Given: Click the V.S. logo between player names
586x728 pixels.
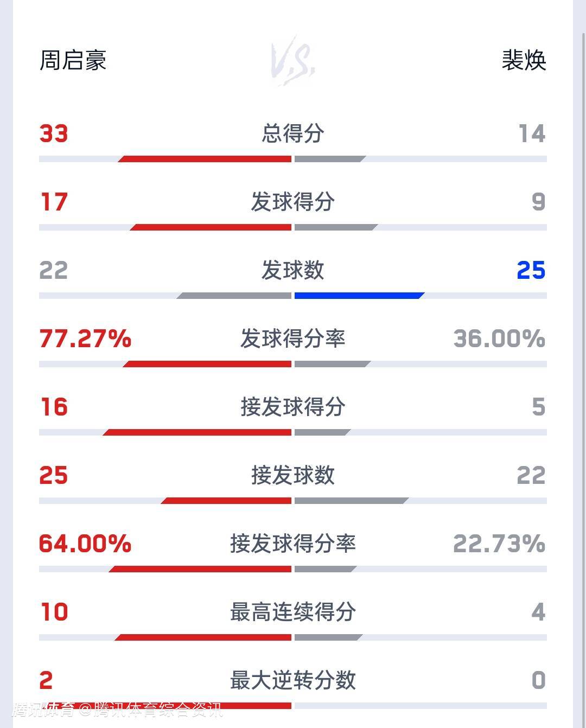Looking at the screenshot, I should point(293,61).
